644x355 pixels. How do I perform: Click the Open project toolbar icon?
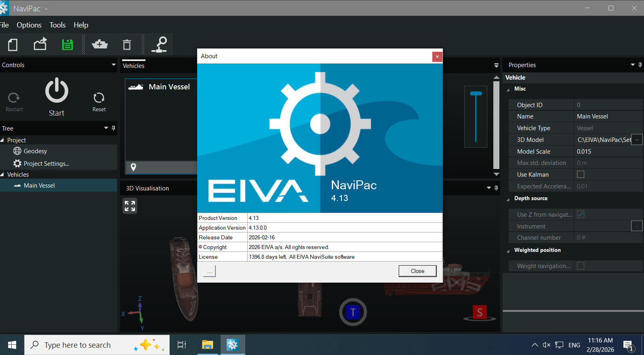pyautogui.click(x=40, y=44)
